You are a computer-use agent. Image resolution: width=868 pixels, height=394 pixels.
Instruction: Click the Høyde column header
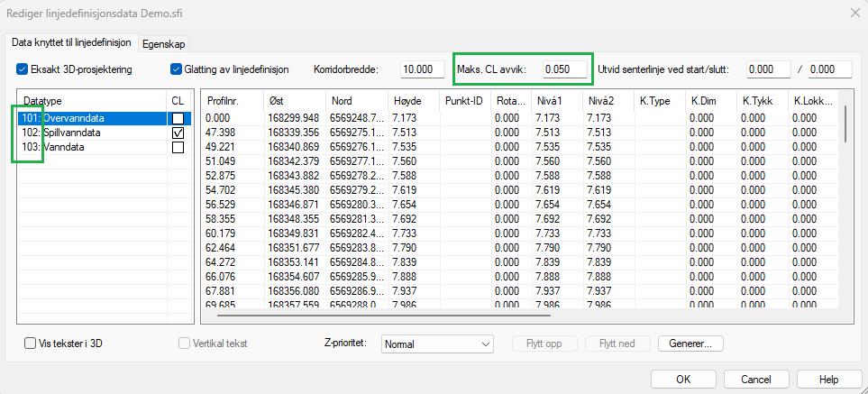(x=412, y=101)
